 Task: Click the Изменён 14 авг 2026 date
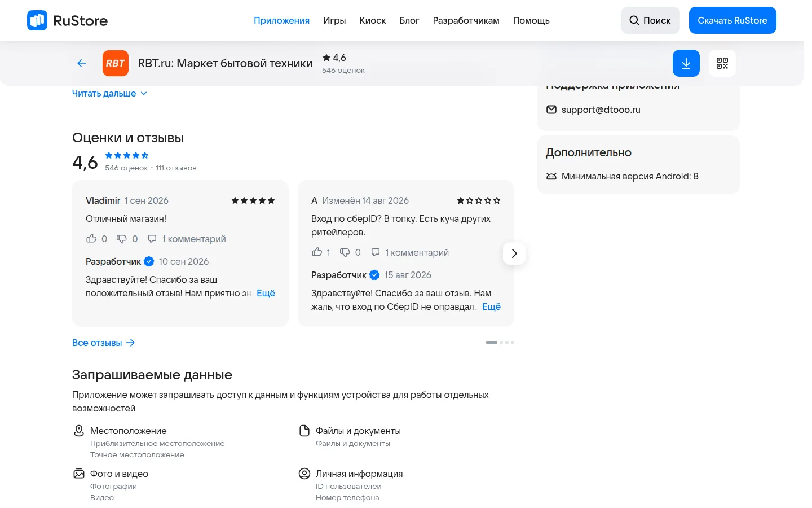point(365,200)
